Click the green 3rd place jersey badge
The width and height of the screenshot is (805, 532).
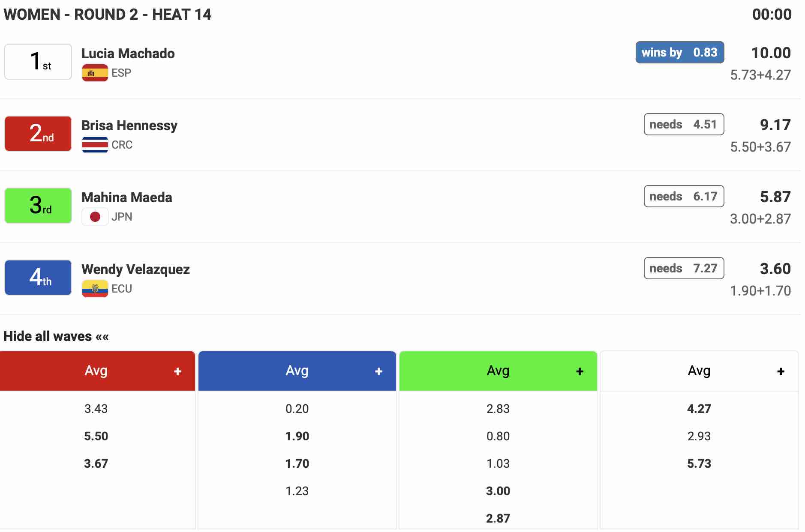(x=38, y=206)
